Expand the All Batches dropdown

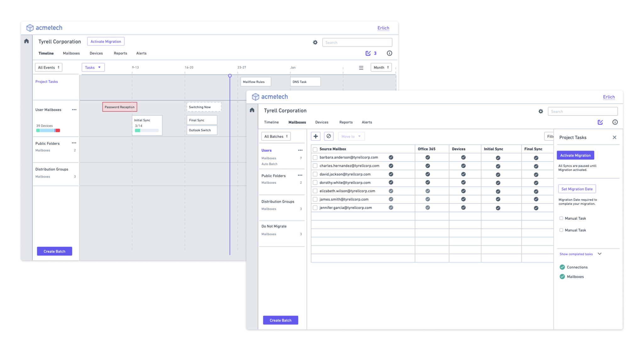[276, 136]
